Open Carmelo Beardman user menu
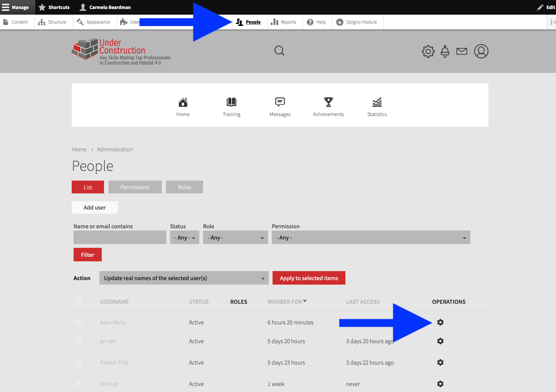Viewport: 556px width, 392px height. [x=105, y=7]
